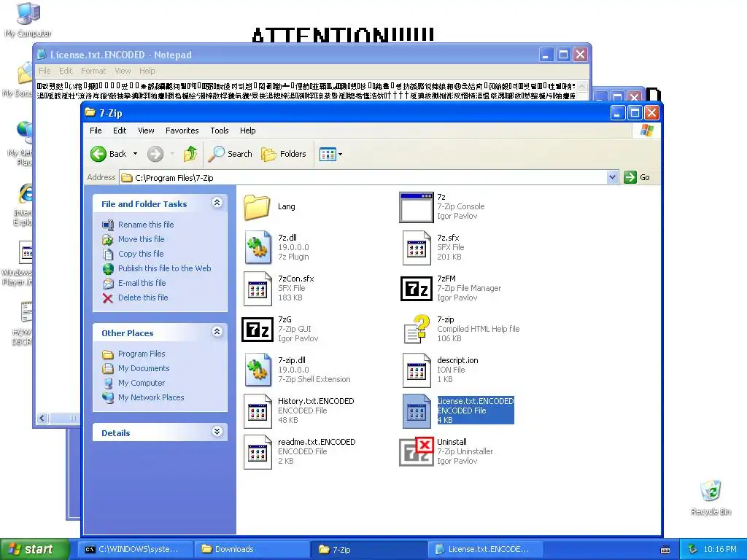Viewport: 747px width, 560px height.
Task: Go to Program Files in Other Places
Action: coord(142,354)
